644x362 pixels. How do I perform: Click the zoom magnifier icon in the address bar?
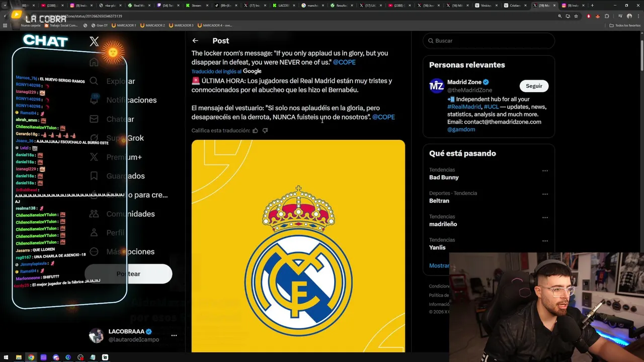point(560,16)
